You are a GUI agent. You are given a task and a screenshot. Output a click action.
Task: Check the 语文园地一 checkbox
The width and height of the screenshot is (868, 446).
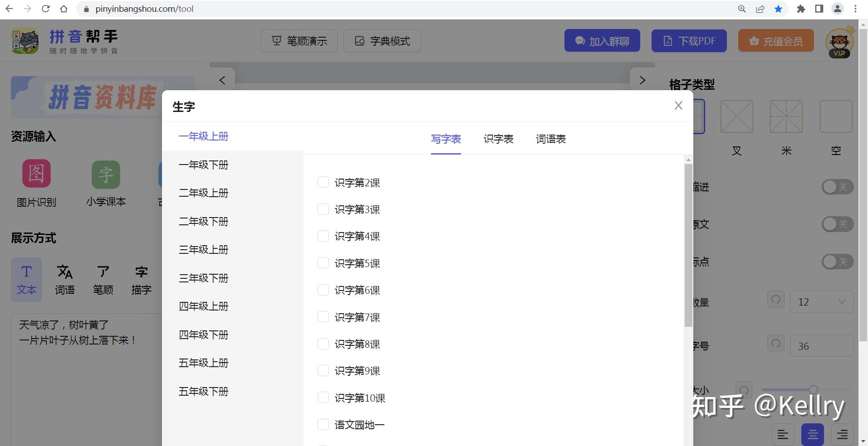click(x=323, y=424)
